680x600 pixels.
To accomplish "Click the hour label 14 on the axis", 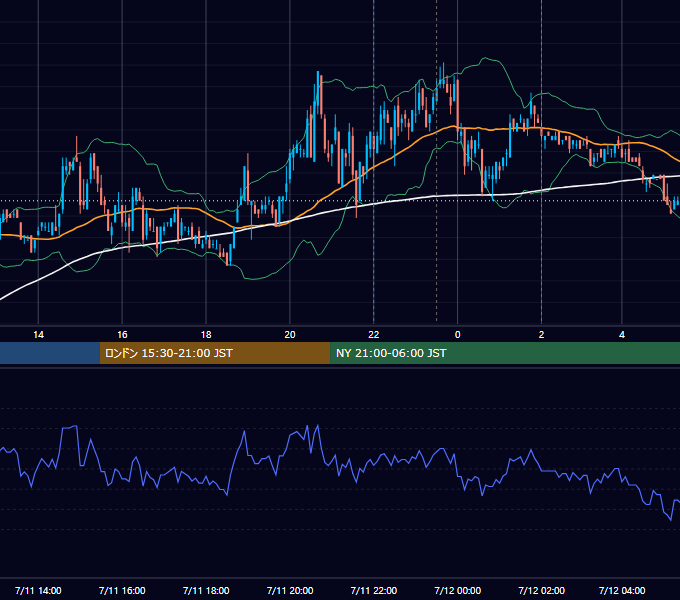I will (x=38, y=335).
